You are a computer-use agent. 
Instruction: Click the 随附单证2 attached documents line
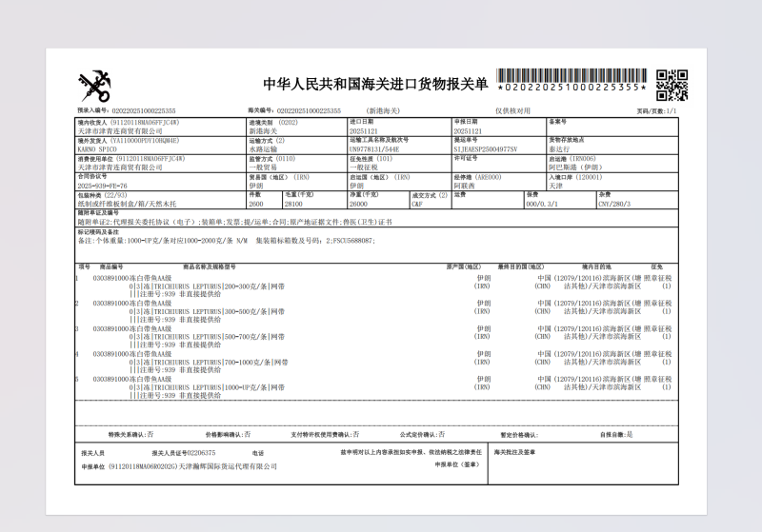[x=234, y=223]
